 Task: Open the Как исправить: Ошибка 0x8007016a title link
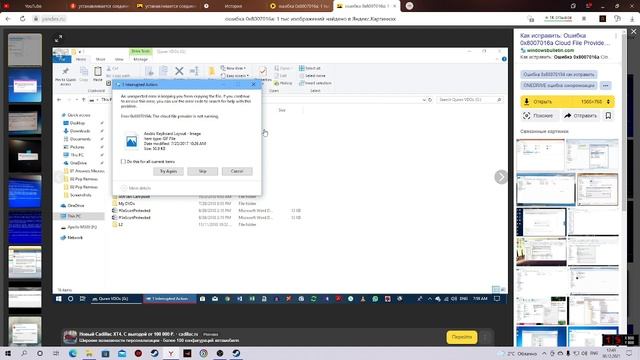[x=565, y=39]
